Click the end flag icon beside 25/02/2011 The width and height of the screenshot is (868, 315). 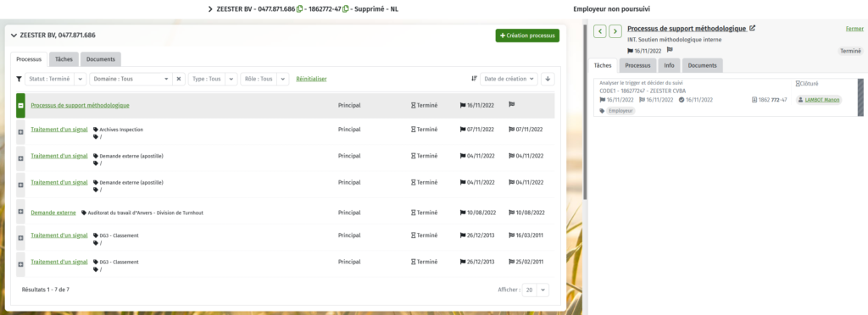click(x=511, y=262)
